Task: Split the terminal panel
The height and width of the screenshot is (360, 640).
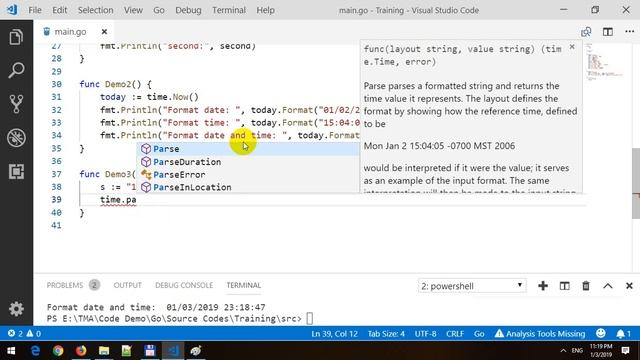Action: click(564, 286)
